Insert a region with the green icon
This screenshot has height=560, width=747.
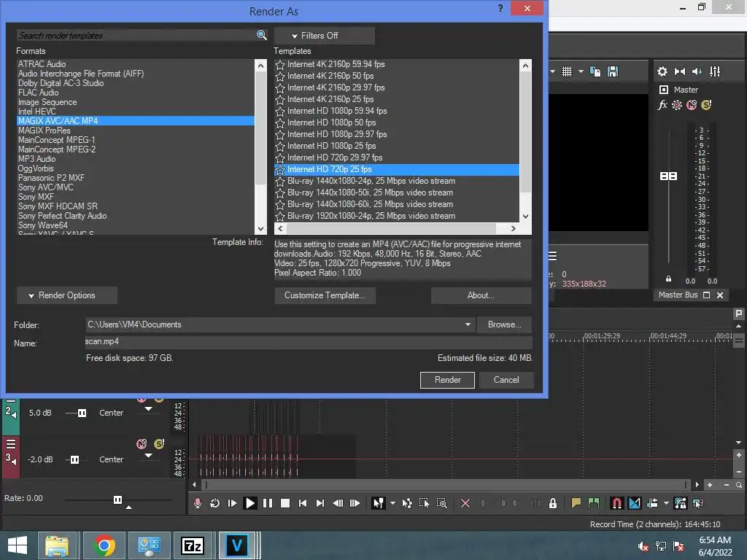pos(594,503)
